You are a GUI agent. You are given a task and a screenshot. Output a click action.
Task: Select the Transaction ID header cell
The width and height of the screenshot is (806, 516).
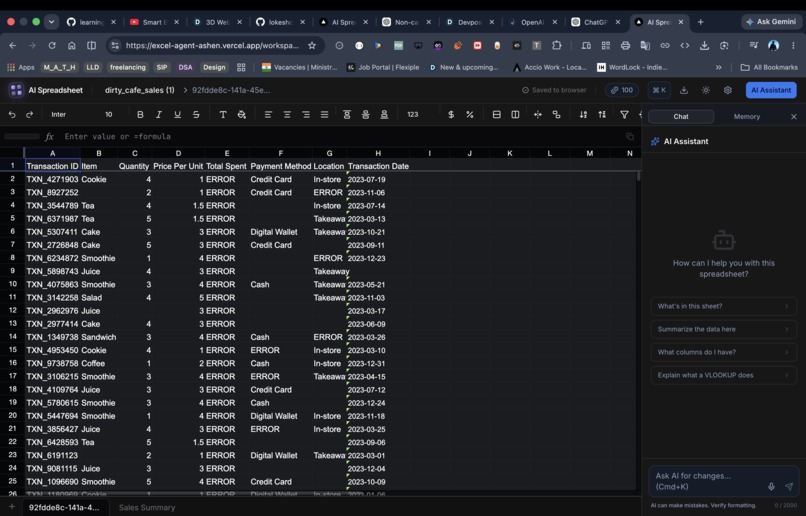[52, 166]
